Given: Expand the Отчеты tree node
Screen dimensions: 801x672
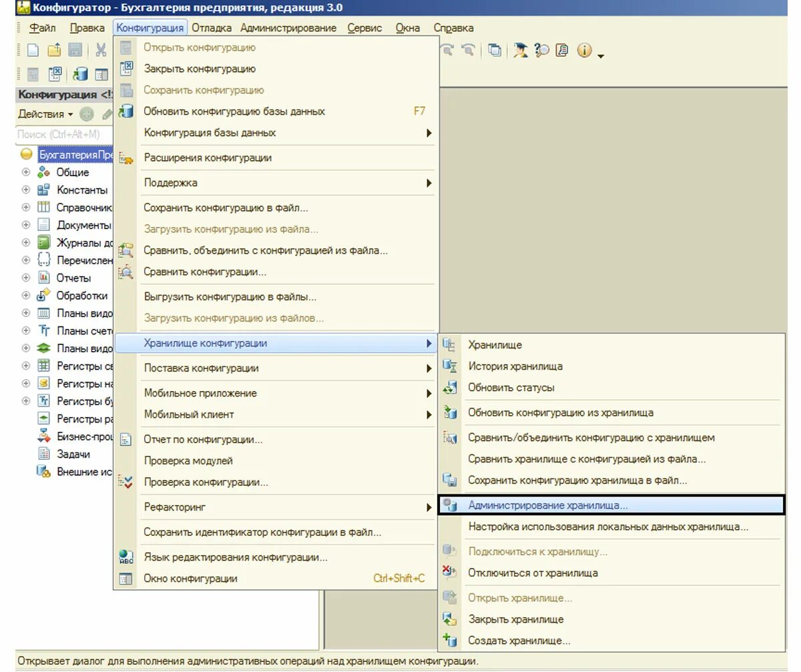Looking at the screenshot, I should (26, 278).
